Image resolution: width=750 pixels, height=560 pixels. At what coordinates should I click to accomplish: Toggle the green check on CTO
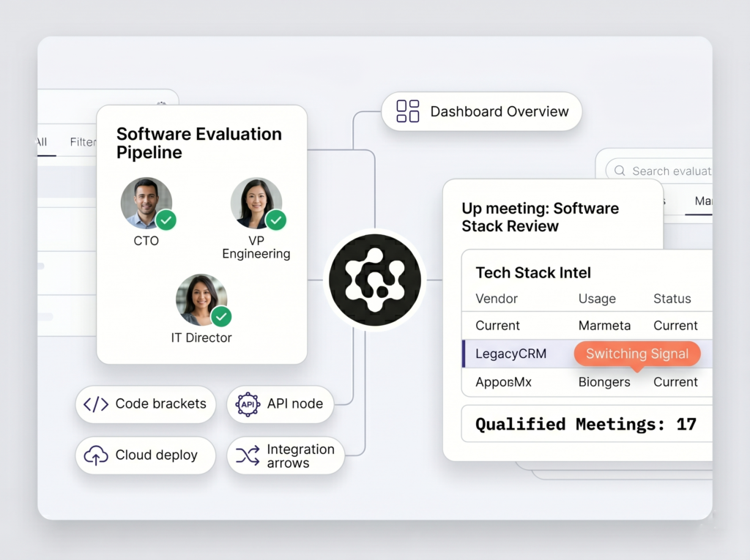(166, 220)
